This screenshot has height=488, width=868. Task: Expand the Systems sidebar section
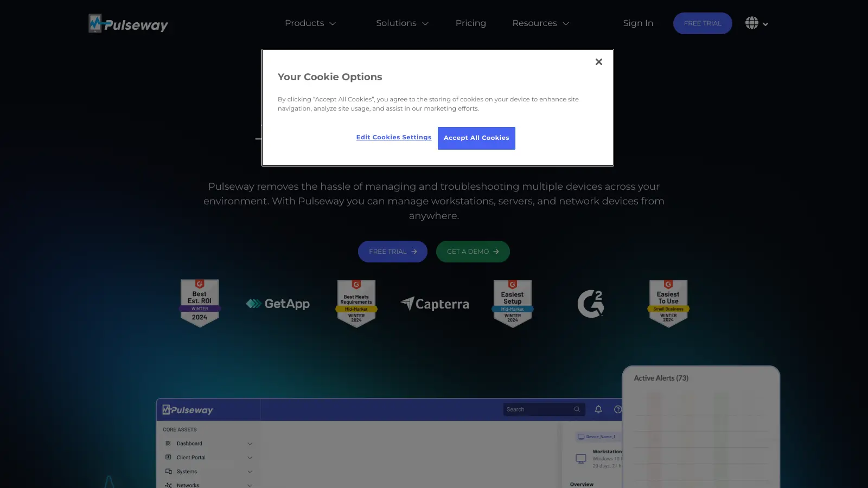pyautogui.click(x=250, y=471)
